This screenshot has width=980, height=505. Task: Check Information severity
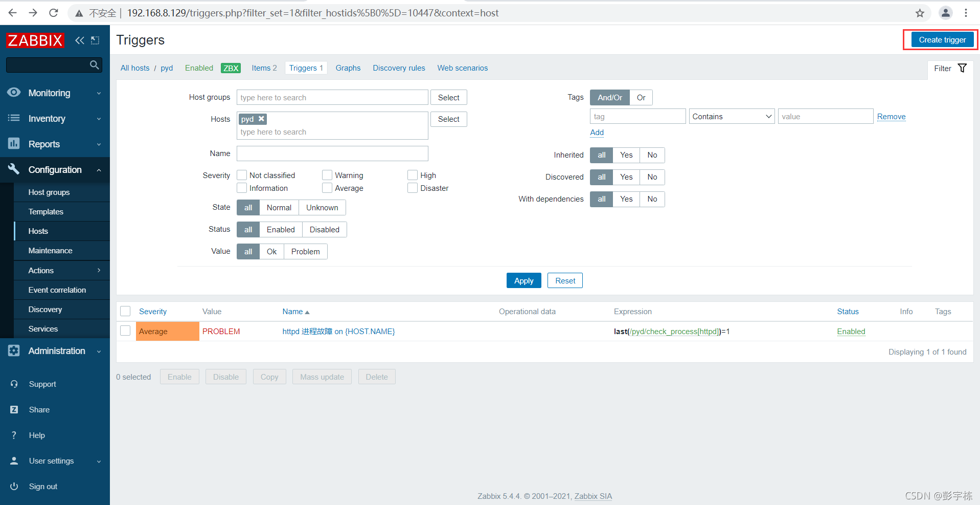(242, 188)
